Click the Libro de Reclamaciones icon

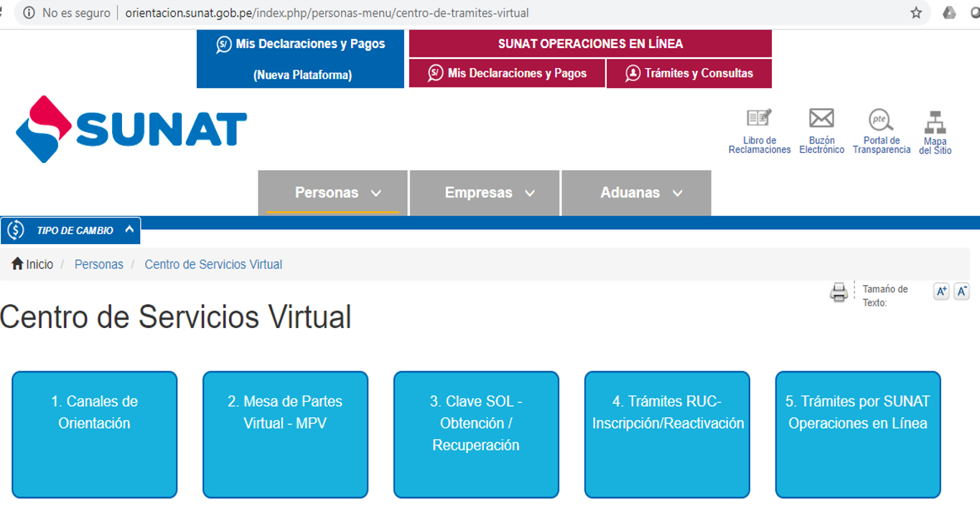coord(759,119)
